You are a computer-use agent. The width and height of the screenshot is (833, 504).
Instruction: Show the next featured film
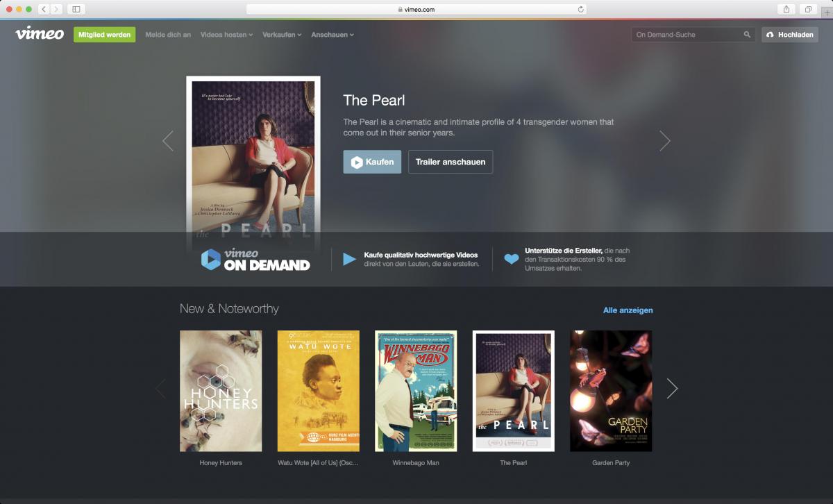click(665, 141)
